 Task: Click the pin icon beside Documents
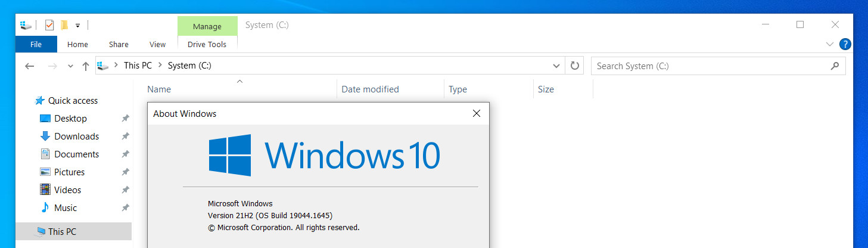click(125, 154)
